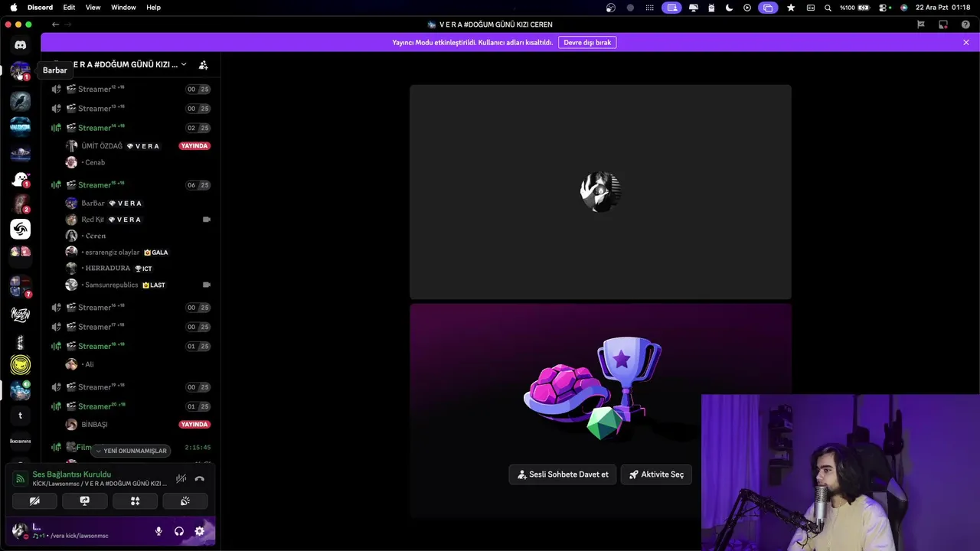Select the Streamer 20 voice channel
Image resolution: width=980 pixels, height=551 pixels.
click(x=130, y=406)
